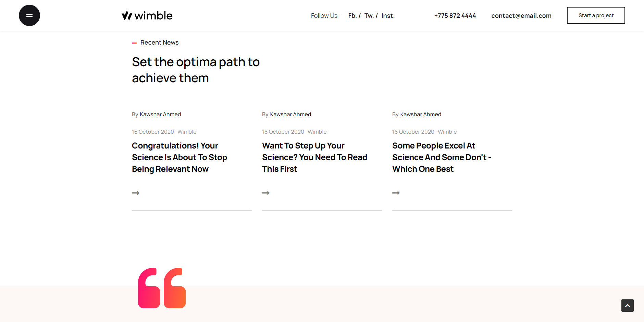Click arrow under Some People Excel article
Image resolution: width=644 pixels, height=322 pixels.
(x=396, y=193)
